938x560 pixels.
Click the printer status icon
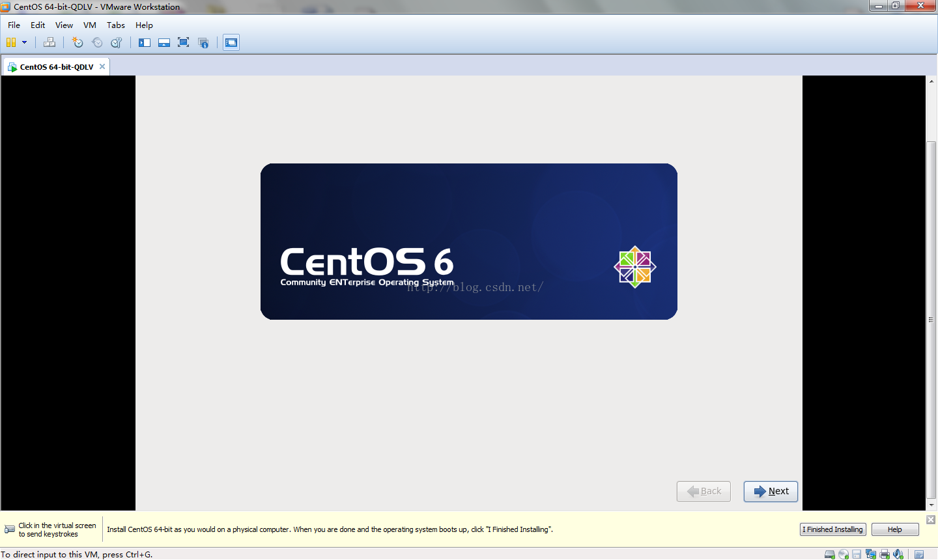[884, 554]
